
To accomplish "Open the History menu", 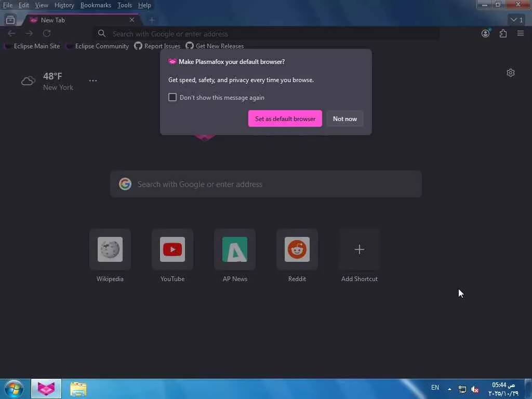I will pos(64,5).
